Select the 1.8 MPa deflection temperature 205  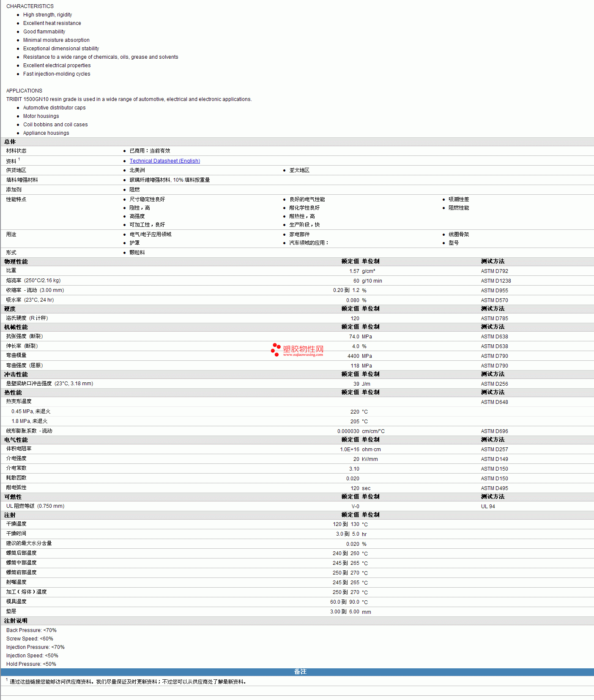[x=355, y=422]
